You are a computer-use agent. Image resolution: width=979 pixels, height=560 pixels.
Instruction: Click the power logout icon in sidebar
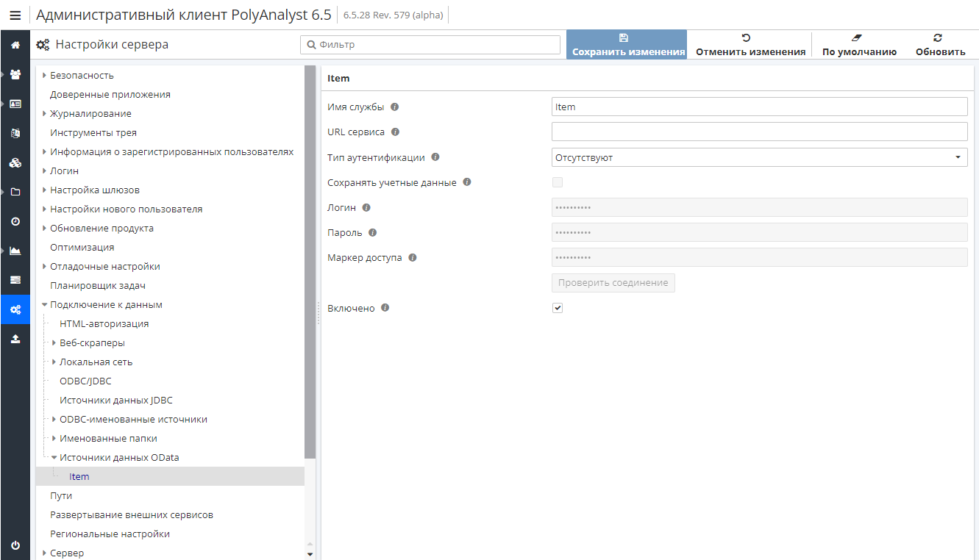tap(15, 545)
